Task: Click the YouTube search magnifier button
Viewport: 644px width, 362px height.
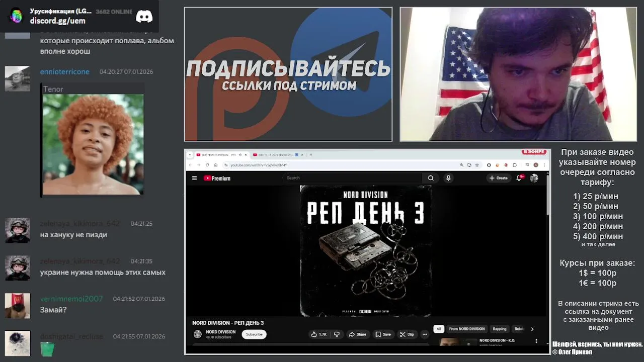Action: click(431, 178)
